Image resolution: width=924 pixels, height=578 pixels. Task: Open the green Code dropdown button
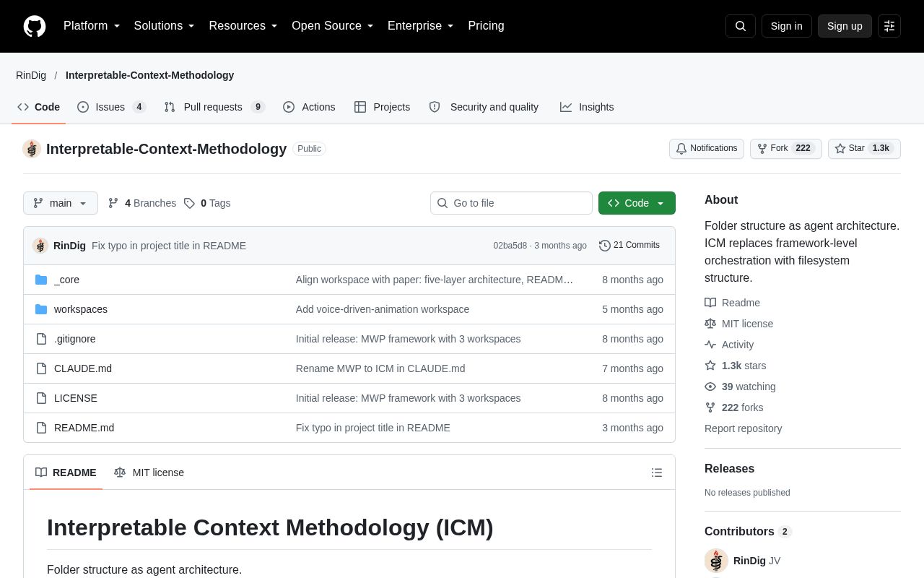tap(637, 203)
